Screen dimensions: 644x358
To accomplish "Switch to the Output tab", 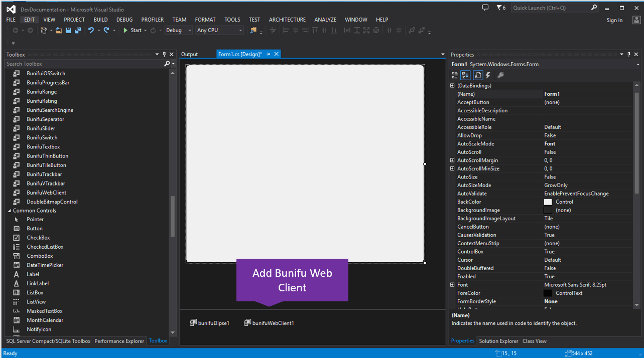I will click(x=189, y=54).
